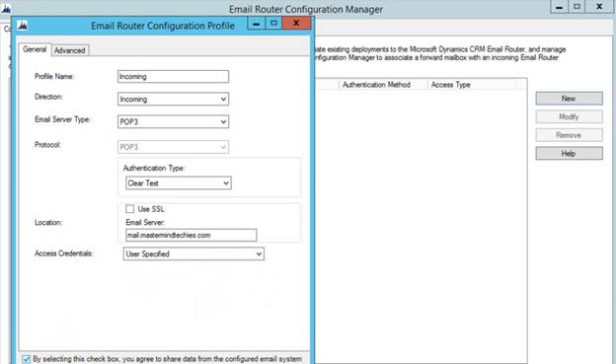Click the Remove button in Configuration Manager
The height and width of the screenshot is (364, 616).
click(569, 135)
